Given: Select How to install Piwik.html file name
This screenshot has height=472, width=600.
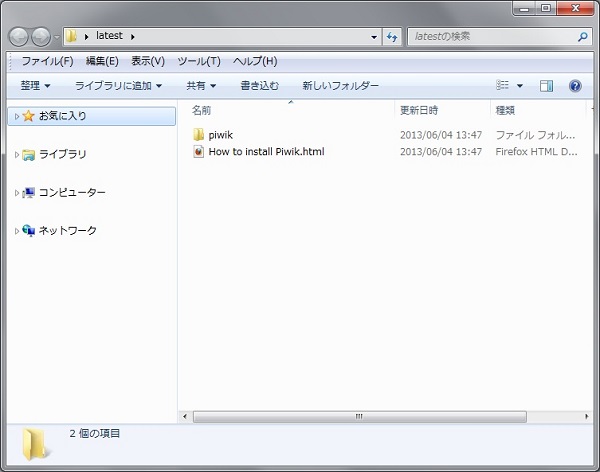Looking at the screenshot, I should [x=266, y=152].
